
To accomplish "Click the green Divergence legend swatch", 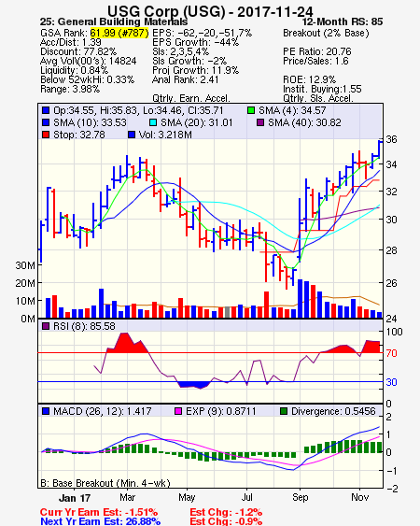I will tap(284, 411).
